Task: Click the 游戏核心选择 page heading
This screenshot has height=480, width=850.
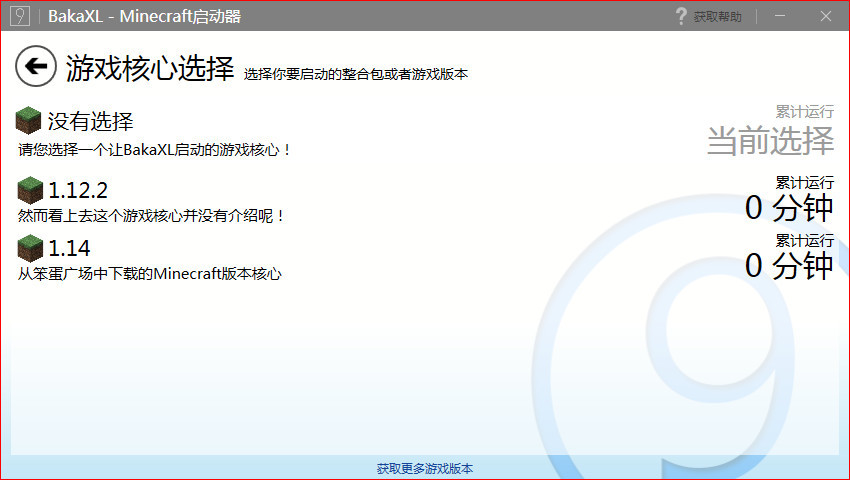Action: click(x=150, y=68)
